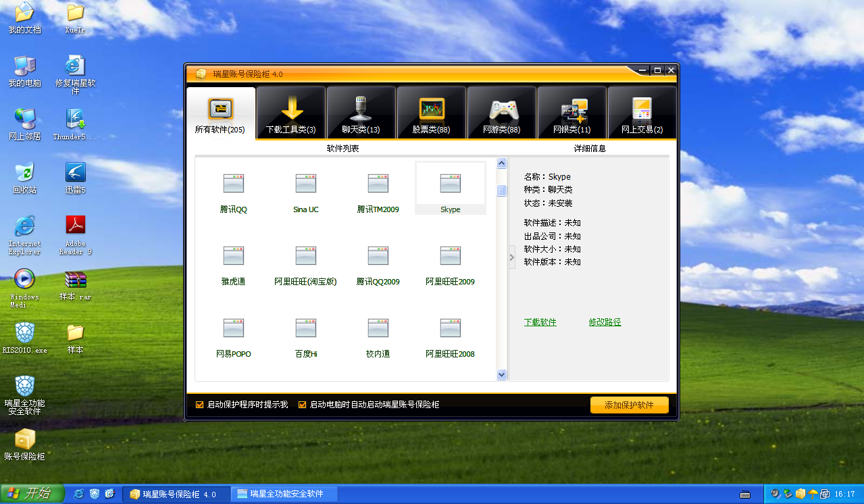Select the 腾讯QQ2009 software icon
Screen dimensions: 864x504
coord(378,255)
